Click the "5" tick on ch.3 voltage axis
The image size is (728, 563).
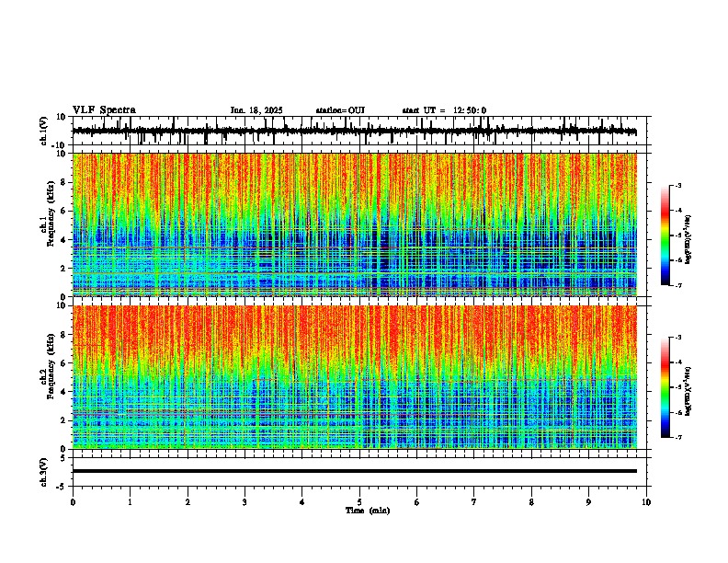pyautogui.click(x=64, y=458)
